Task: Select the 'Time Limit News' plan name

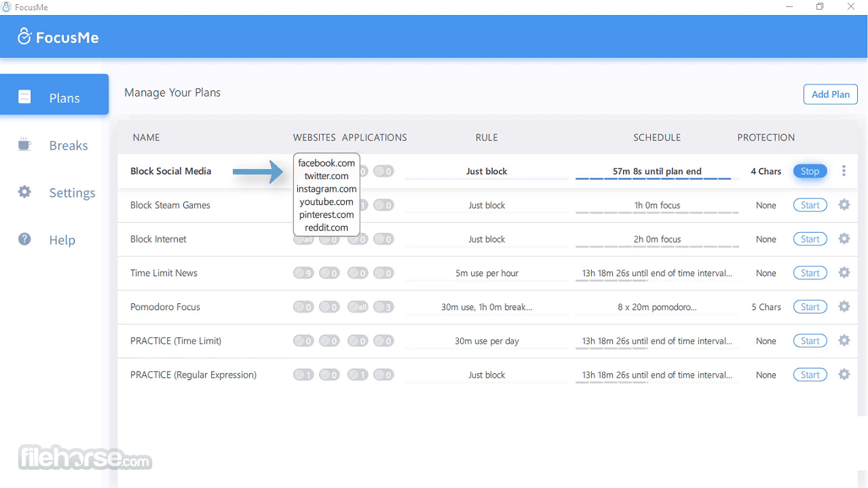Action: click(163, 273)
